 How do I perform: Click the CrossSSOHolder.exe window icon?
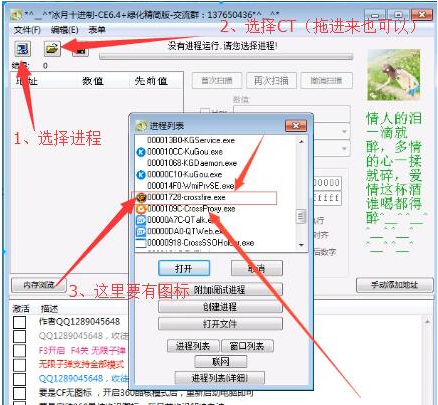click(141, 243)
